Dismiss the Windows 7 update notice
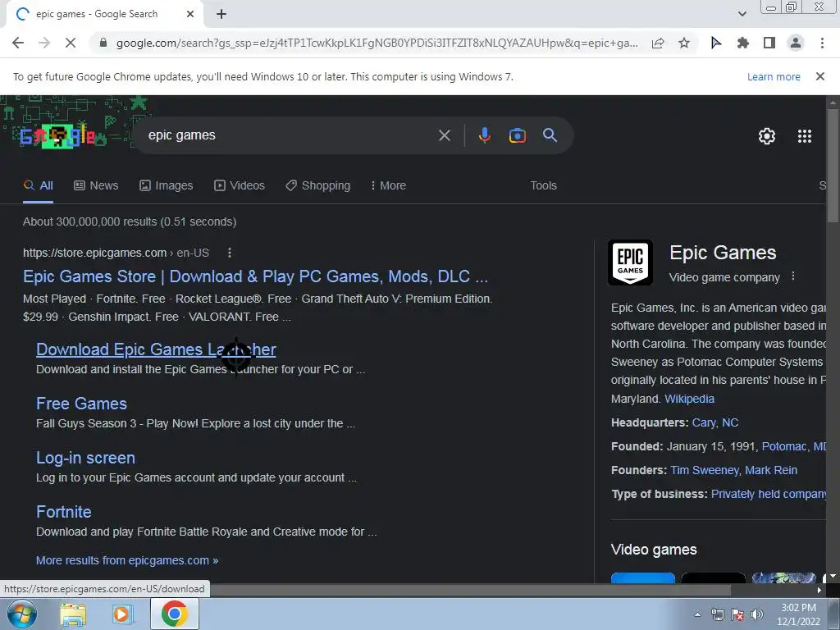Image resolution: width=840 pixels, height=630 pixels. pyautogui.click(x=819, y=76)
